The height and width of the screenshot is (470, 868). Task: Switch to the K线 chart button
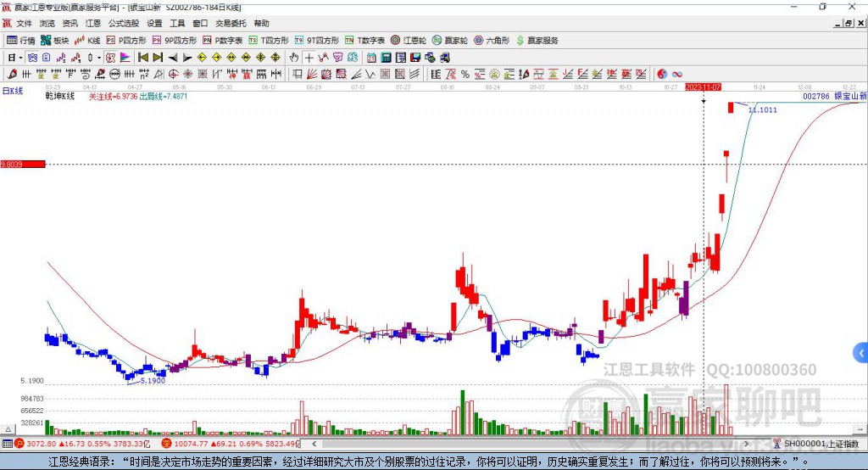pyautogui.click(x=87, y=41)
